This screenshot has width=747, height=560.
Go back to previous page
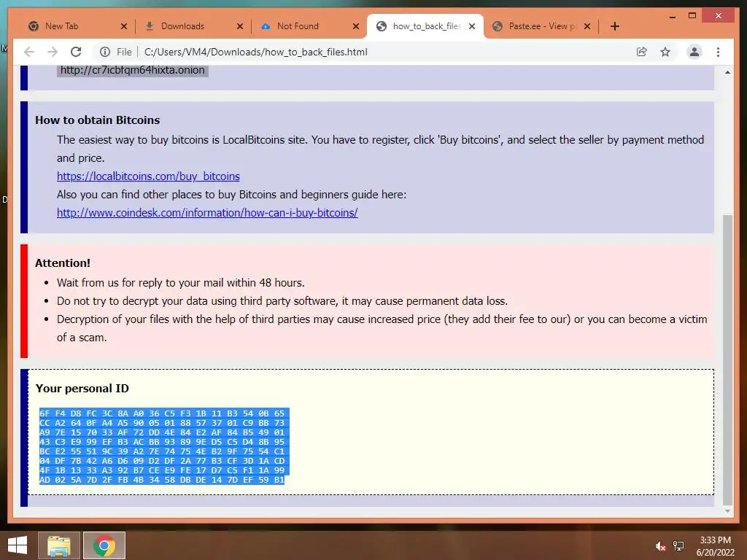[x=29, y=52]
